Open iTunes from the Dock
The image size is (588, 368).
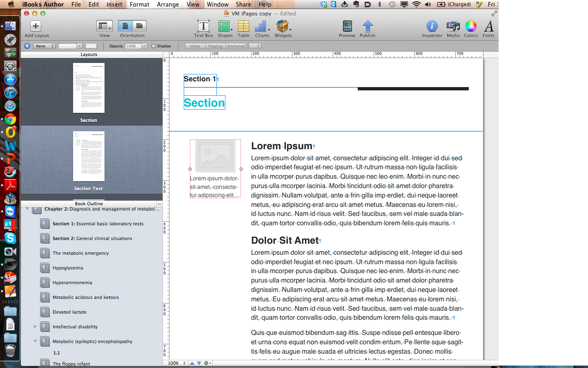(10, 93)
